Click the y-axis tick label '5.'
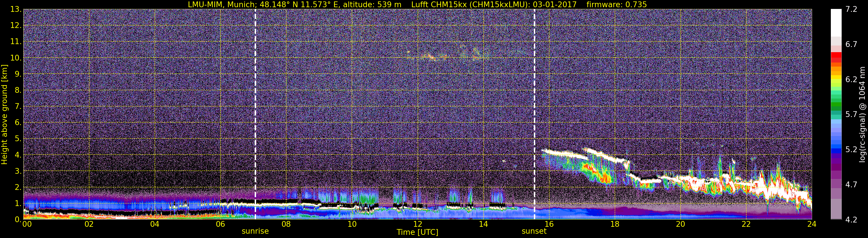Image resolution: width=868 pixels, height=238 pixels. click(18, 139)
